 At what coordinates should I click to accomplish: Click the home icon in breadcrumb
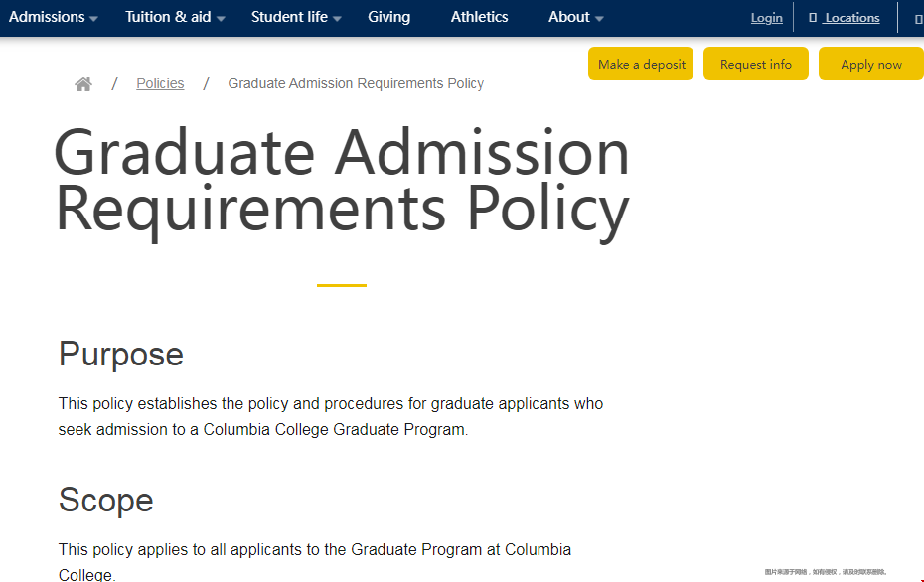83,84
